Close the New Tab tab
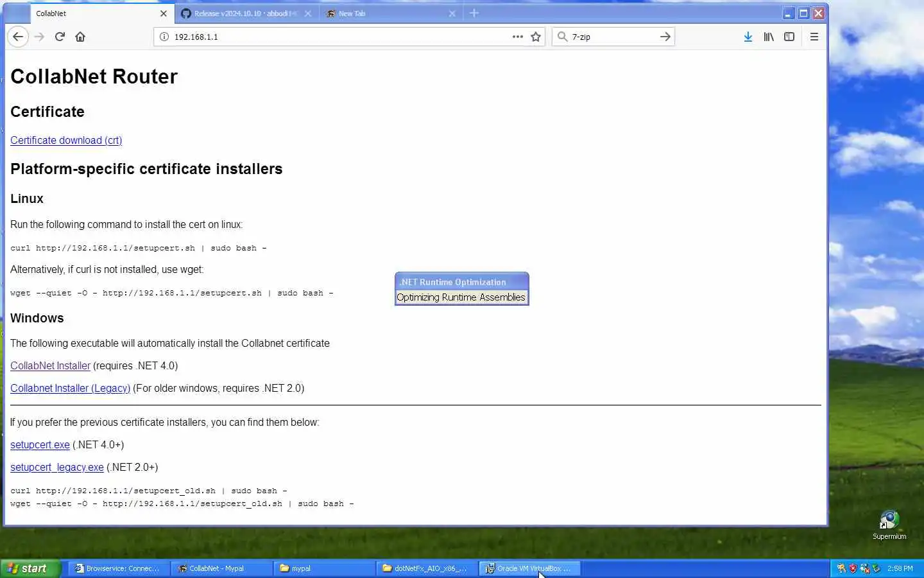The image size is (924, 578). tap(452, 13)
